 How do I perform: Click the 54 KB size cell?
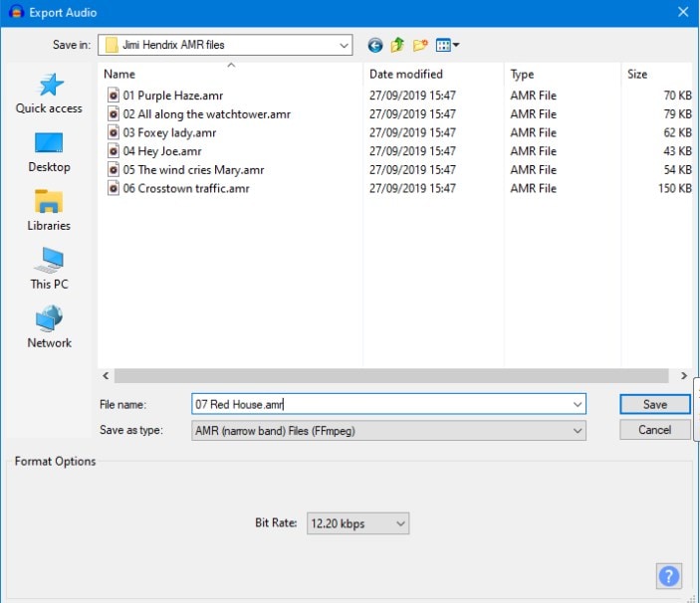(x=677, y=170)
